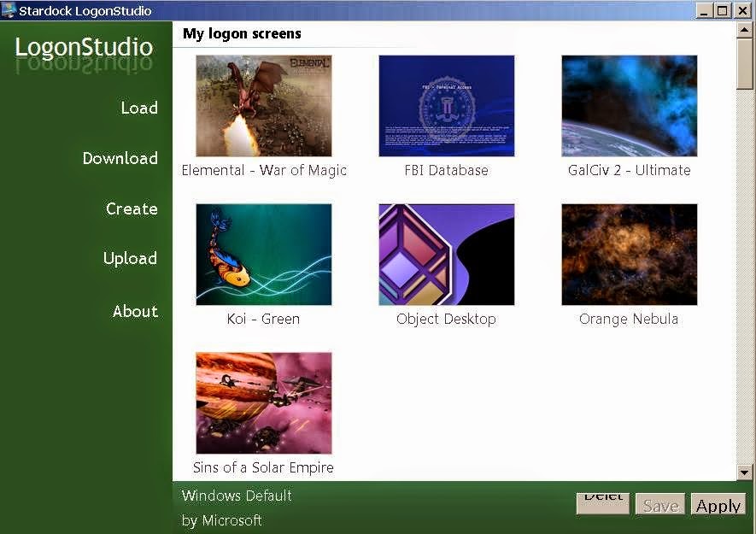Click the "Sins of a Solar Empire" caption

(x=263, y=467)
